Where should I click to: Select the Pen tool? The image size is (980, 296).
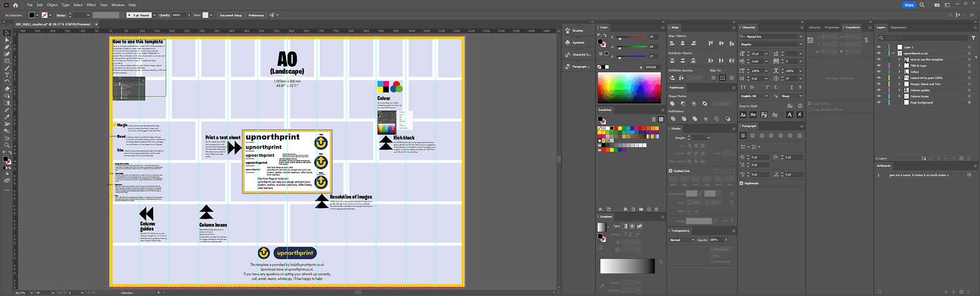(x=7, y=47)
